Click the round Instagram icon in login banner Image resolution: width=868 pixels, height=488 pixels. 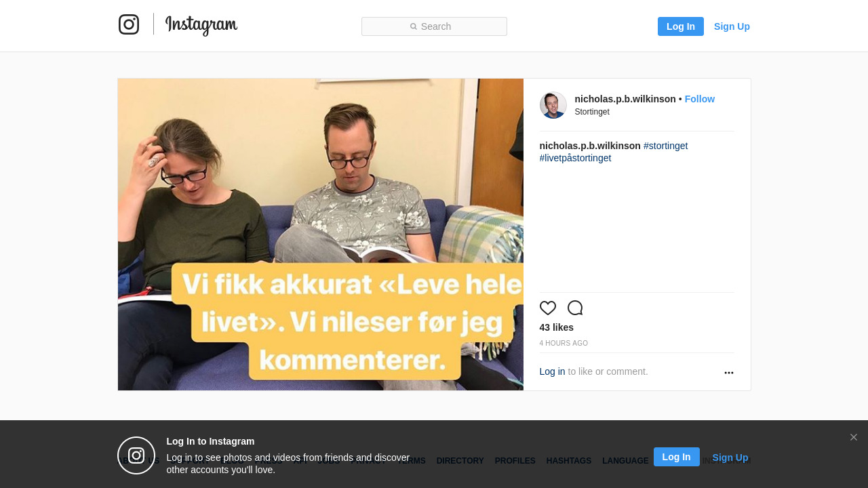click(136, 455)
